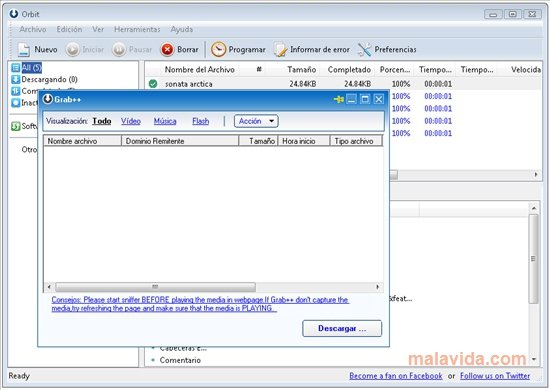Screen dimensions: 550x390
Task: Open the Ver menu
Action: coord(98,29)
